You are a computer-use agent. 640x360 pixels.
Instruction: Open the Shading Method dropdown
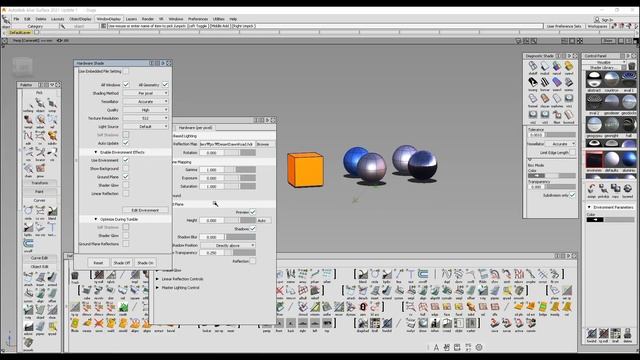pyautogui.click(x=146, y=93)
